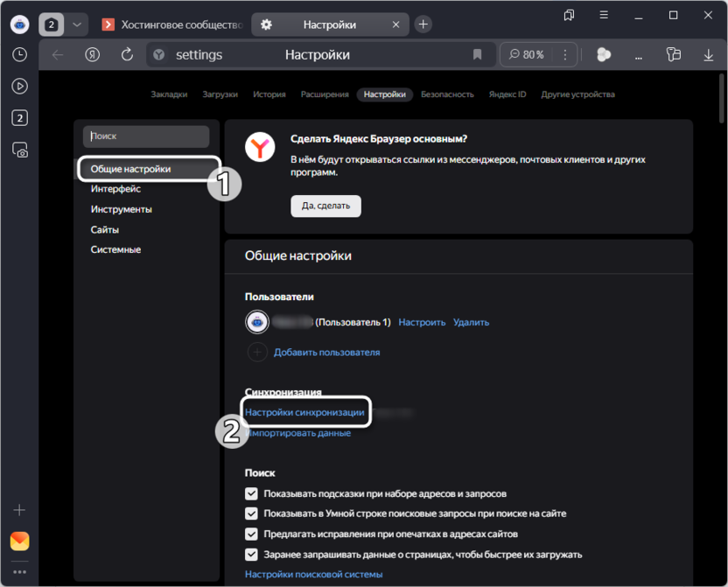
Task: Focus the settings Поиск field
Action: click(x=146, y=136)
